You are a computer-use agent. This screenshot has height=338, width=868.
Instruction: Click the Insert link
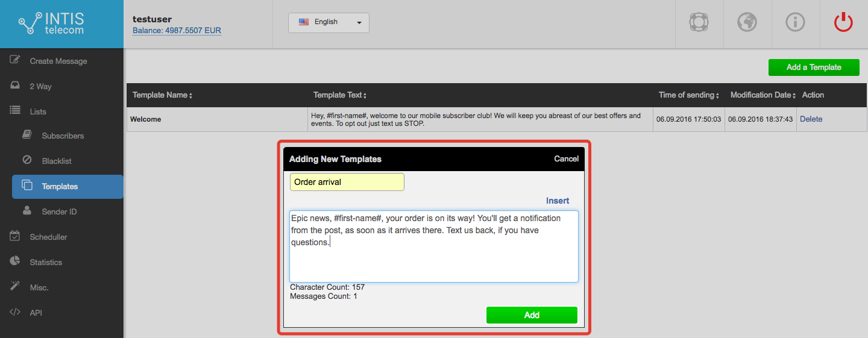pyautogui.click(x=558, y=201)
